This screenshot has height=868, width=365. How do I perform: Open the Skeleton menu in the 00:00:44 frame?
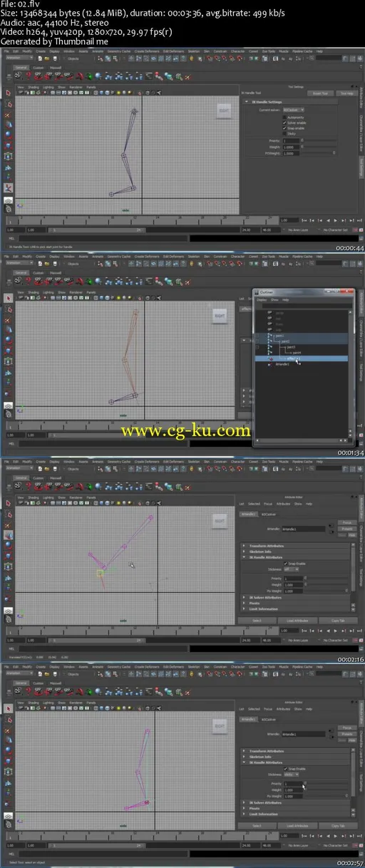[195, 53]
